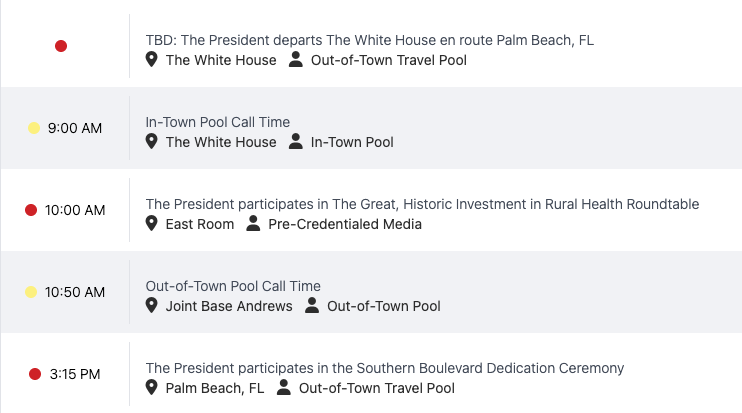The width and height of the screenshot is (742, 413).
Task: Click the person icon beside In-Town Pool
Action: 296,142
